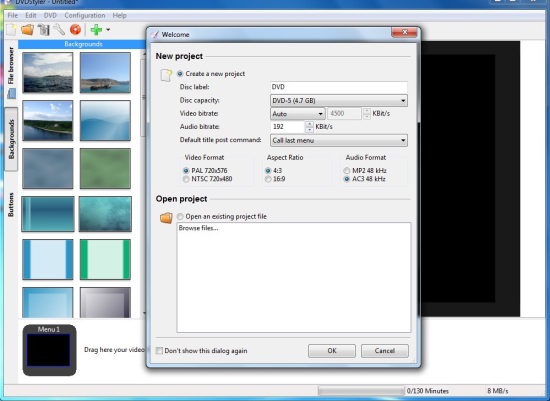Open the Edit menu
Screen dimensions: 550x401
(31, 15)
